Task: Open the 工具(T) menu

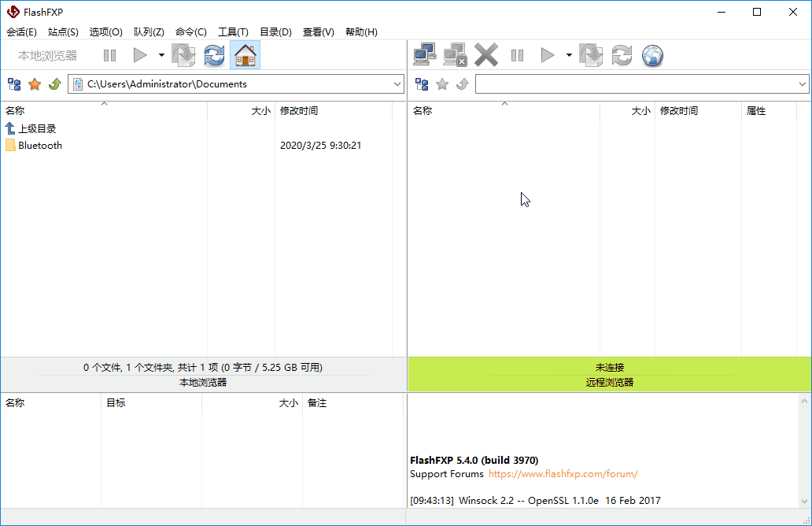Action: coord(233,32)
